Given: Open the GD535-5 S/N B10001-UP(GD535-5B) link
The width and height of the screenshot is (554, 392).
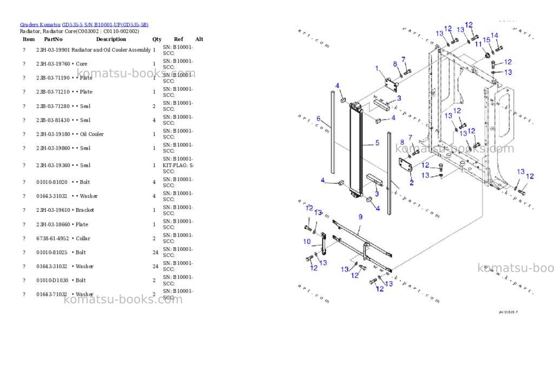Looking at the screenshot, I should (x=105, y=25).
